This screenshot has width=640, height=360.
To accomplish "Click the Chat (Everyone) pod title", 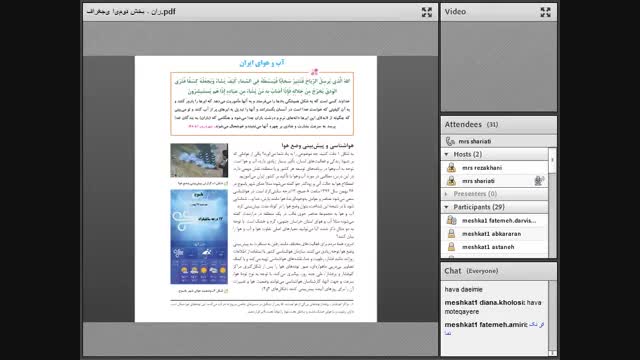I will click(471, 271).
